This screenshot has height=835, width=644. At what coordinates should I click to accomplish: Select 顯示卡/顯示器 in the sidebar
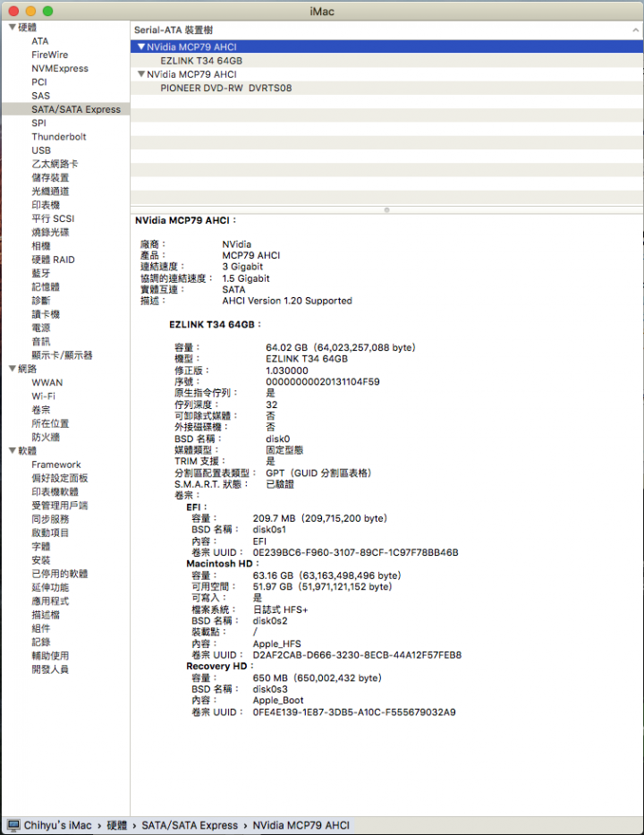coord(62,355)
